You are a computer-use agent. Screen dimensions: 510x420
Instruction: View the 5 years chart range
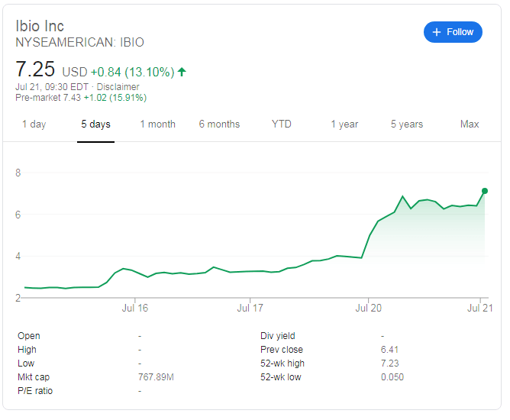click(x=407, y=124)
